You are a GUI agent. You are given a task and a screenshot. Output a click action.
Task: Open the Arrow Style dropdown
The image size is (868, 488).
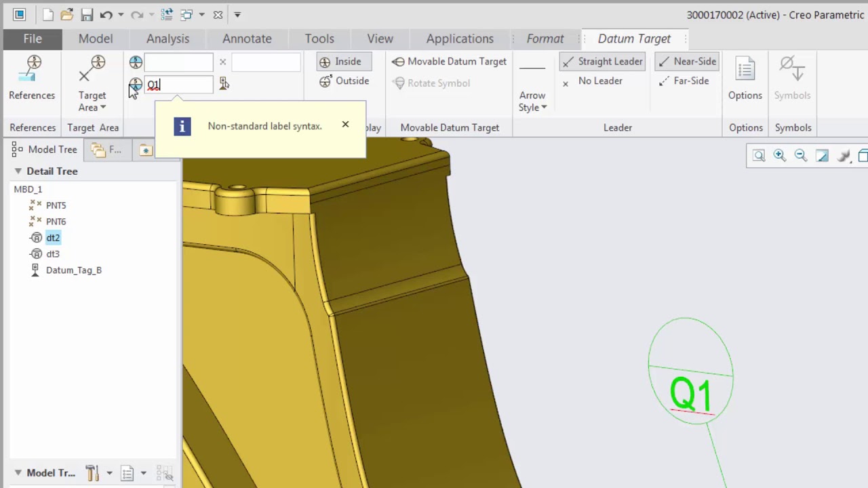click(x=532, y=101)
